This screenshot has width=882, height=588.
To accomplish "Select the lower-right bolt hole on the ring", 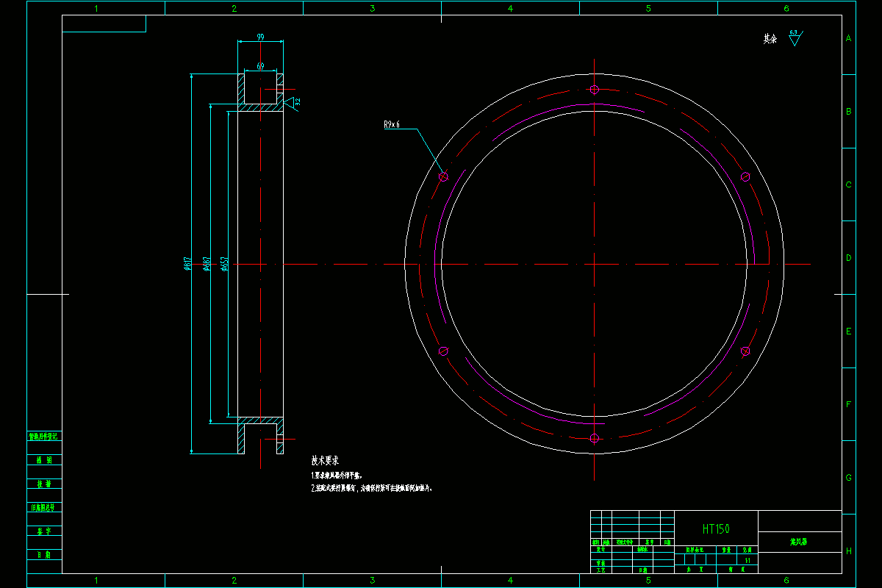I will [745, 351].
